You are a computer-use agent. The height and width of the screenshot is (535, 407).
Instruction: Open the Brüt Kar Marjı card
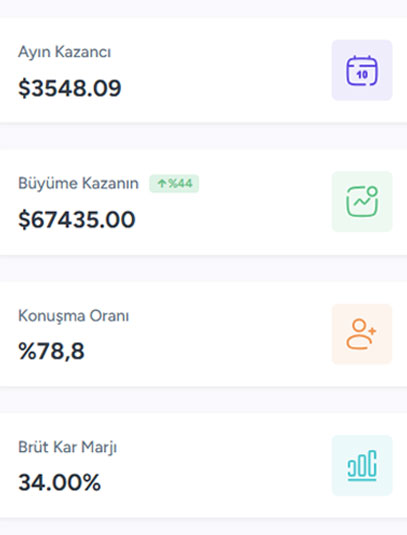[203, 465]
